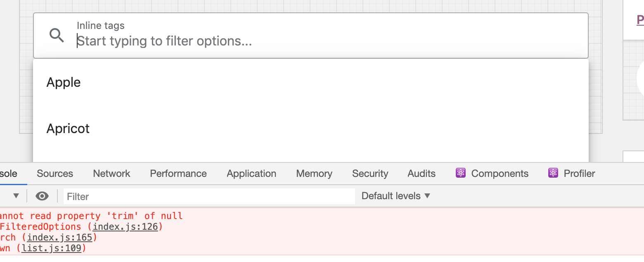Open the Default levels dropdown
This screenshot has height=262, width=644.
click(395, 195)
